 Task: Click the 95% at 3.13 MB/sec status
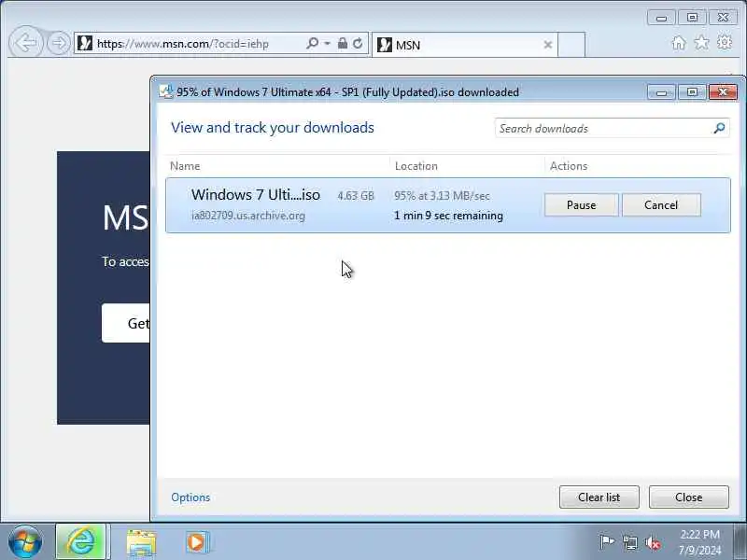[442, 196]
